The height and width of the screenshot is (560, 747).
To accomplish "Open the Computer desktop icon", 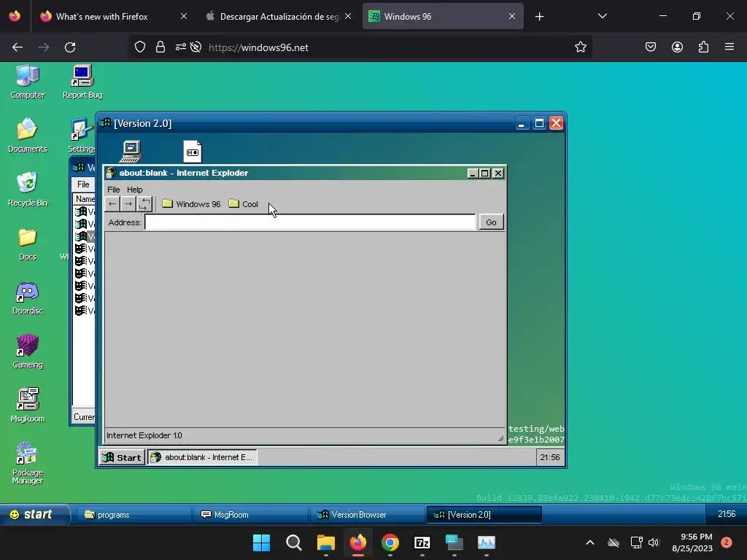I will (x=28, y=82).
